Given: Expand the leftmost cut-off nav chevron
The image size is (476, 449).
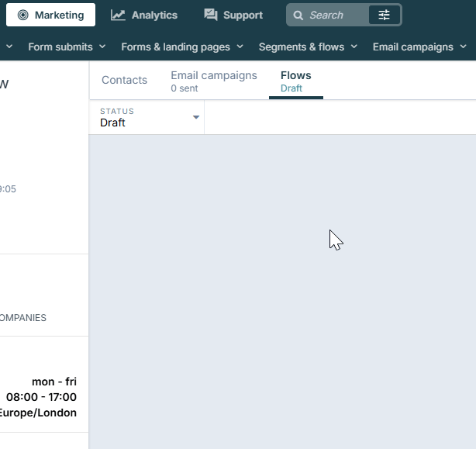Looking at the screenshot, I should [9, 47].
